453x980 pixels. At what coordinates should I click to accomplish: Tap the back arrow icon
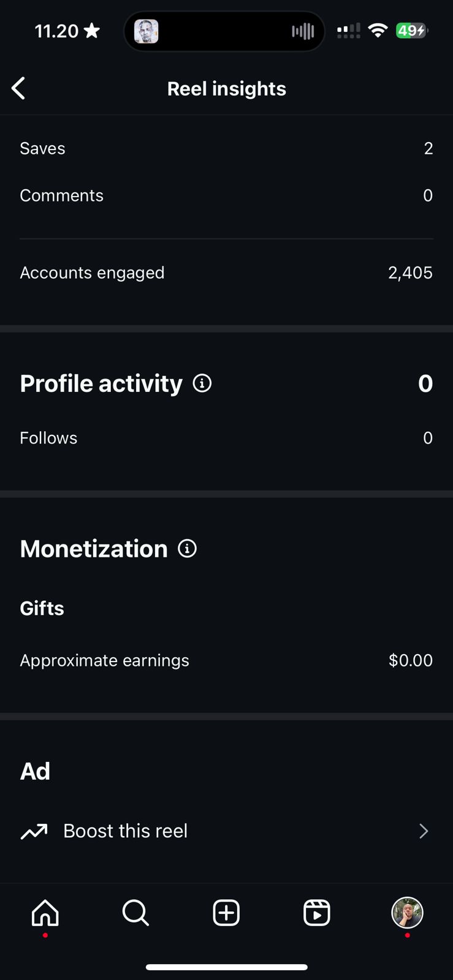click(19, 88)
